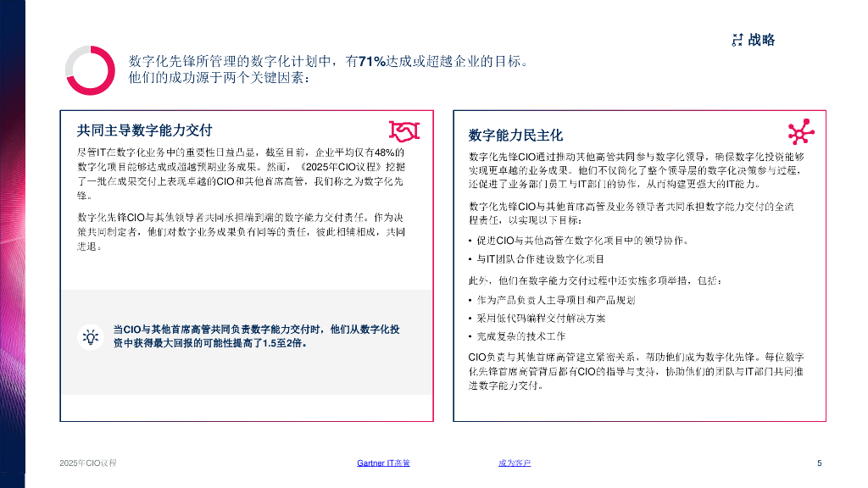Click the page number 5 in footer
The width and height of the screenshot is (868, 488).
click(x=819, y=463)
